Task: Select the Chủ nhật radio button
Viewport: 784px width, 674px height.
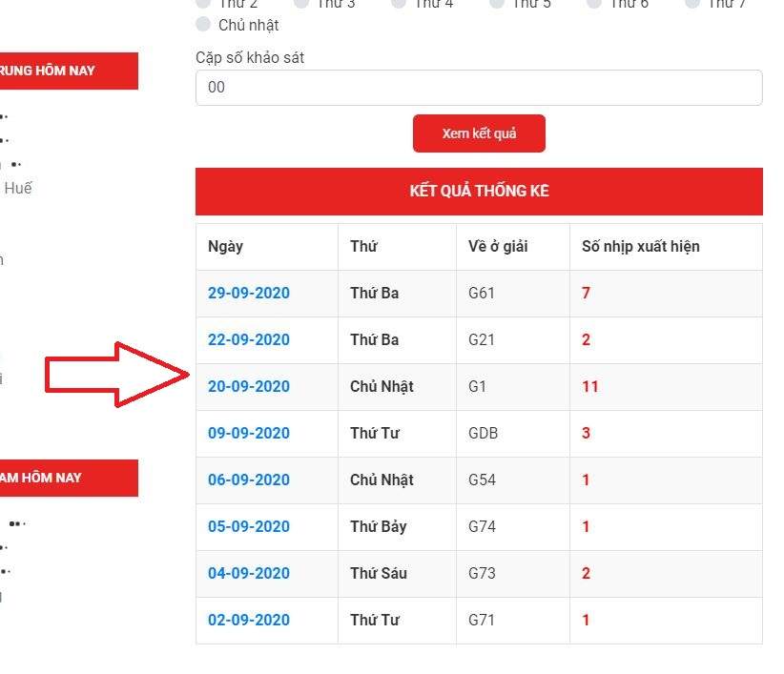Action: pyautogui.click(x=203, y=25)
